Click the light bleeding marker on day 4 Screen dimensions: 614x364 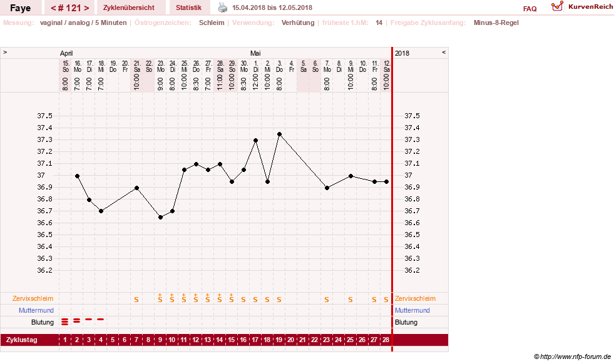pyautogui.click(x=101, y=320)
